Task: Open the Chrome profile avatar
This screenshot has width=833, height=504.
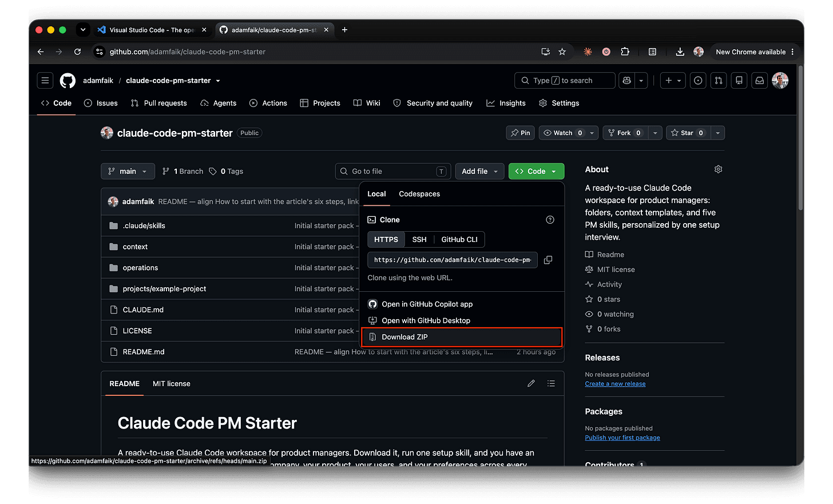Action: click(x=699, y=51)
